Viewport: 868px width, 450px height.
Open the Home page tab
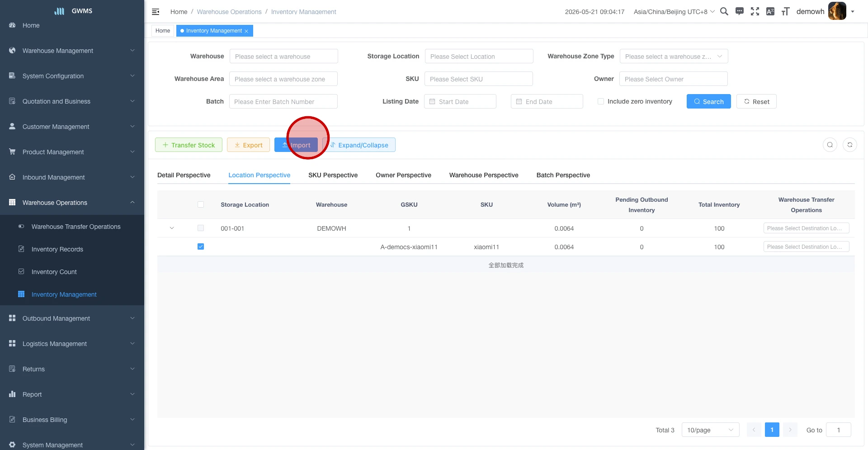tap(163, 31)
